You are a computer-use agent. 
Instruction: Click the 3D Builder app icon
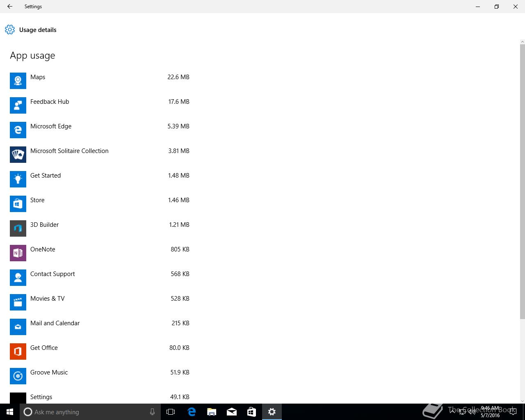(x=18, y=228)
